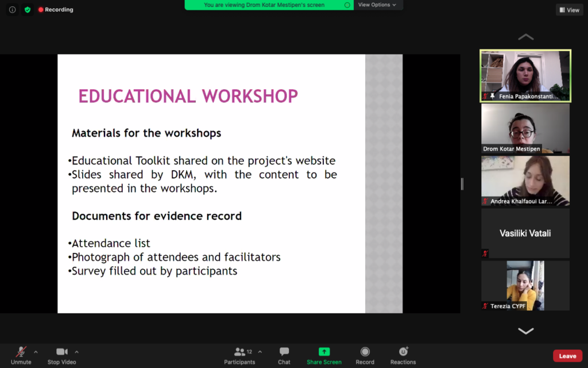Select Andrea Khalfaoui's video thumbnail
Viewport: 588px width, 368px height.
point(525,181)
